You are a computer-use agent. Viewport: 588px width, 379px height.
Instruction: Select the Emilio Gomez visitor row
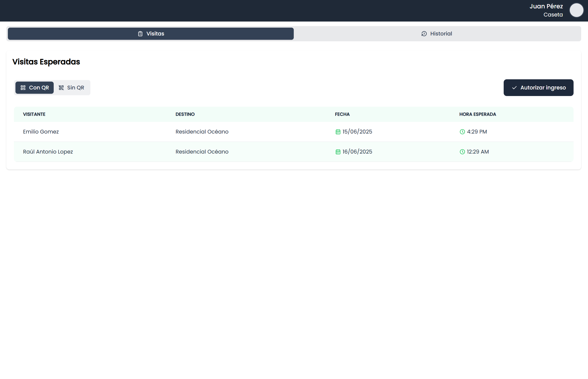(41, 132)
